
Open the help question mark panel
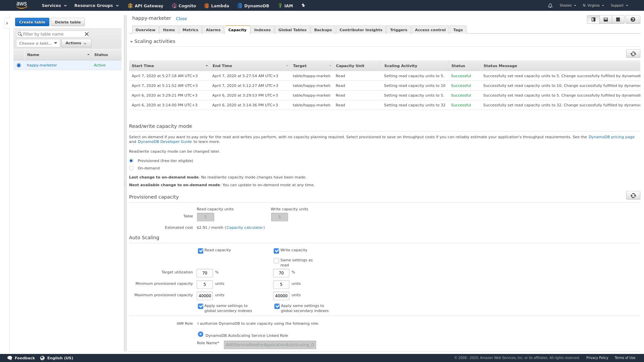pos(633,19)
